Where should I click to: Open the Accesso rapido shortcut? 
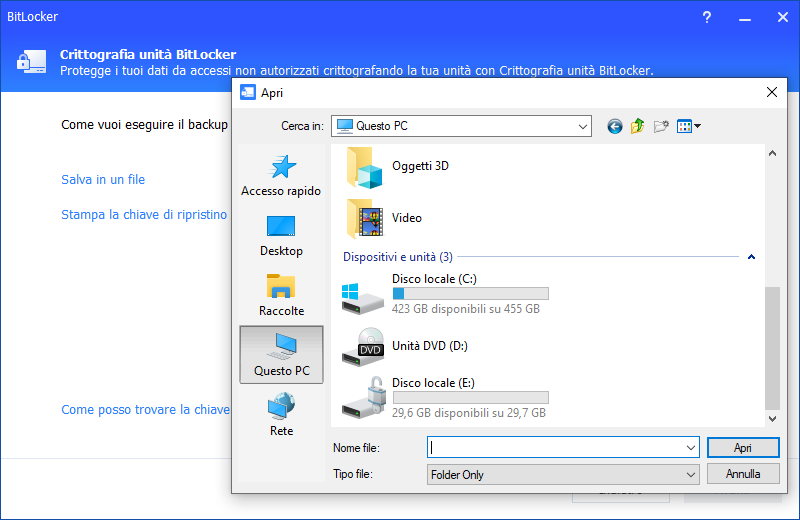[x=281, y=176]
